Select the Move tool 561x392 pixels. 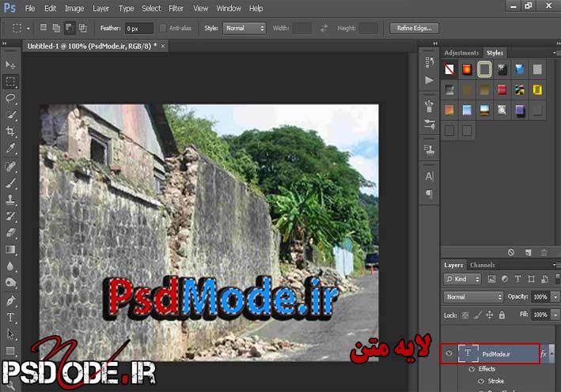point(10,65)
